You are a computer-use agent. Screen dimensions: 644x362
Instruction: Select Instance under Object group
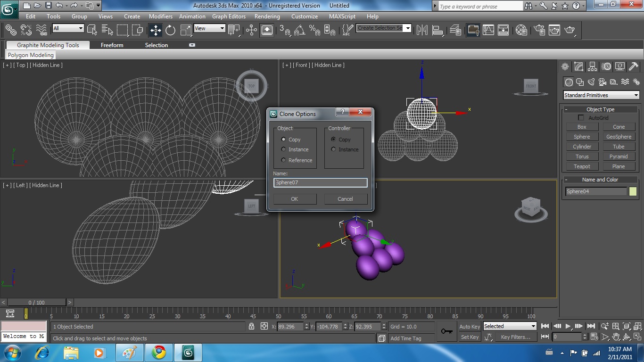pos(283,149)
